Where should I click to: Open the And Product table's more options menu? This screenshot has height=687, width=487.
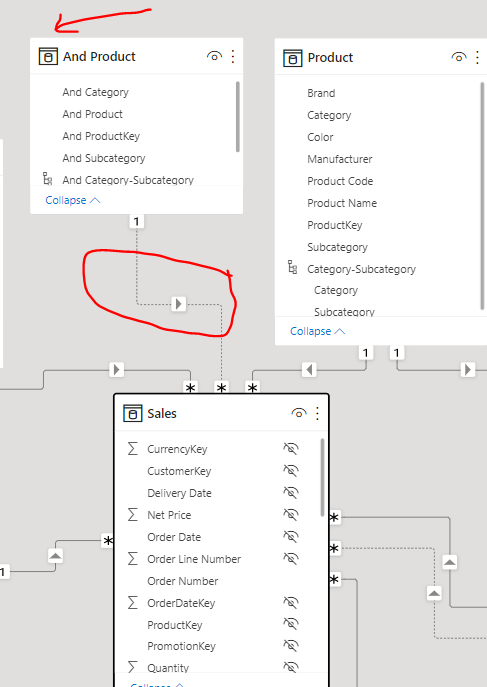coord(233,57)
